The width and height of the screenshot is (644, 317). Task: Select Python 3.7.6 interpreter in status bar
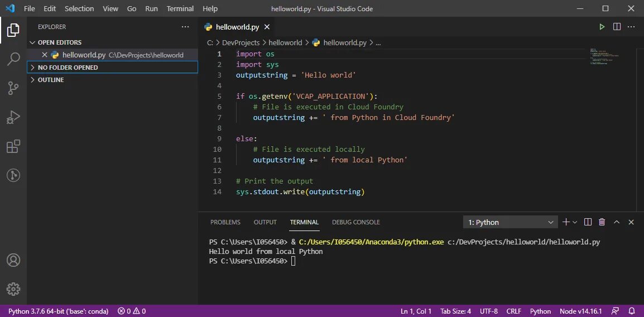[x=59, y=311]
